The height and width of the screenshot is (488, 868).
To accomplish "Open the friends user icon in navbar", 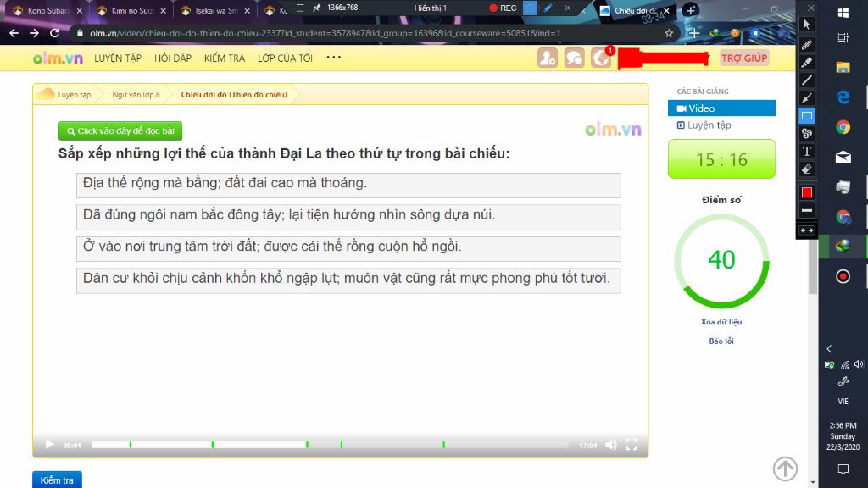I will point(548,58).
